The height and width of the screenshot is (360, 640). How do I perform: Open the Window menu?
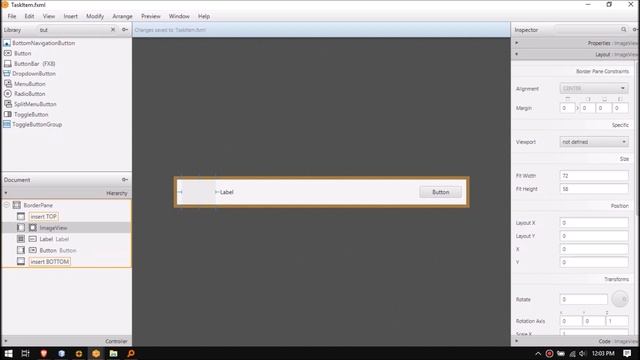click(x=179, y=16)
